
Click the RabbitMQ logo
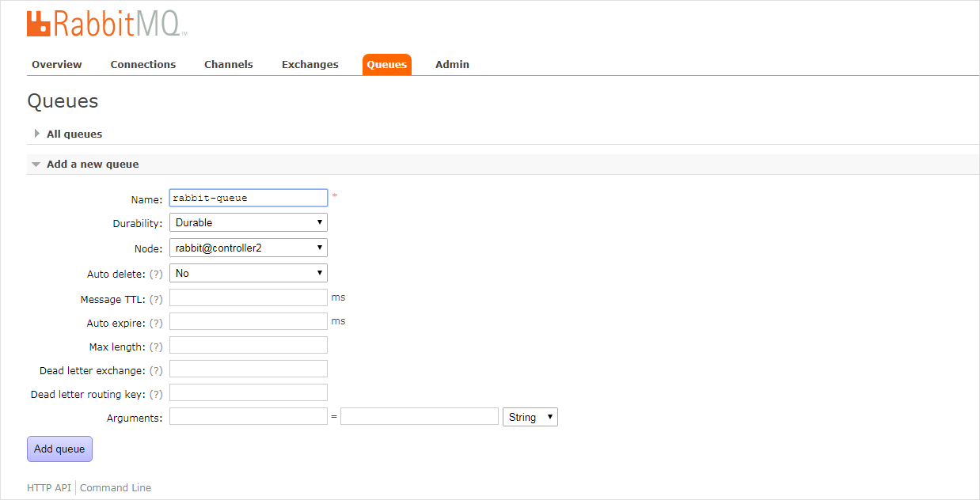pyautogui.click(x=107, y=25)
